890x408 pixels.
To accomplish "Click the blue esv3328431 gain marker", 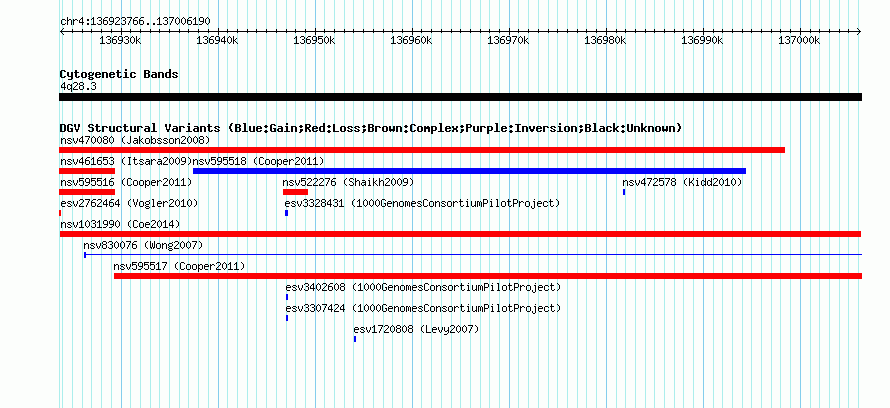I will pos(287,213).
